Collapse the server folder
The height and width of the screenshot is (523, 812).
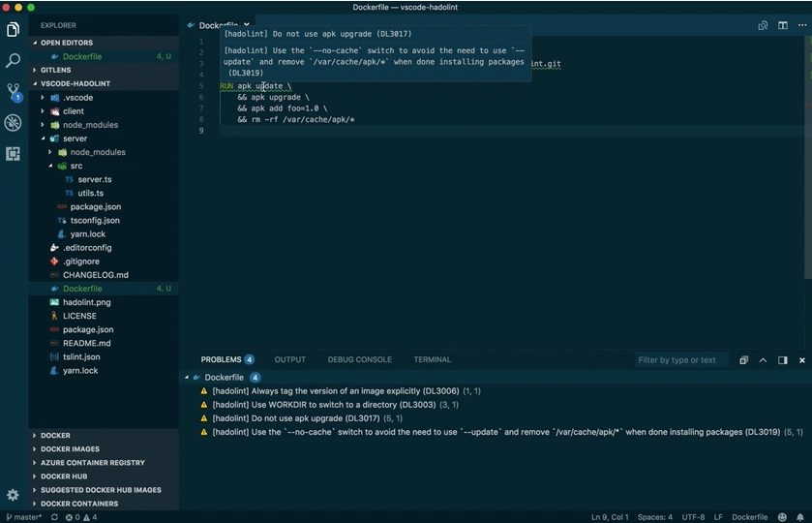[x=75, y=138]
